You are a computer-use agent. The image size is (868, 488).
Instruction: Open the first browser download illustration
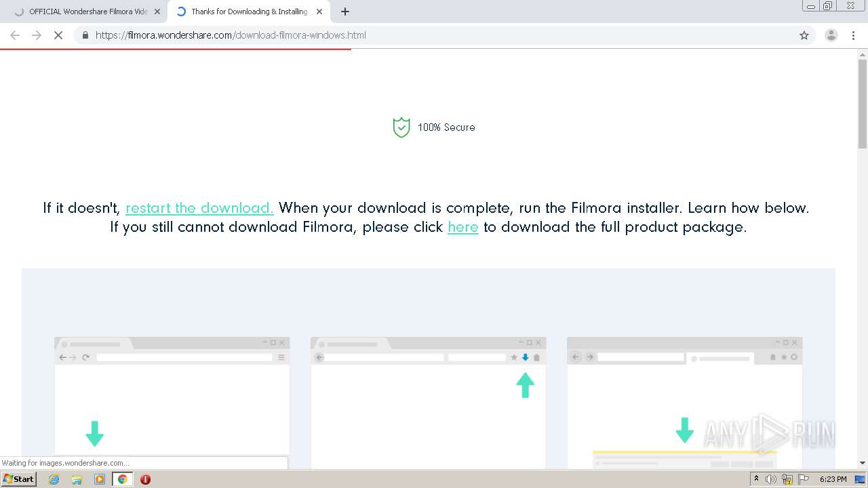[172, 403]
